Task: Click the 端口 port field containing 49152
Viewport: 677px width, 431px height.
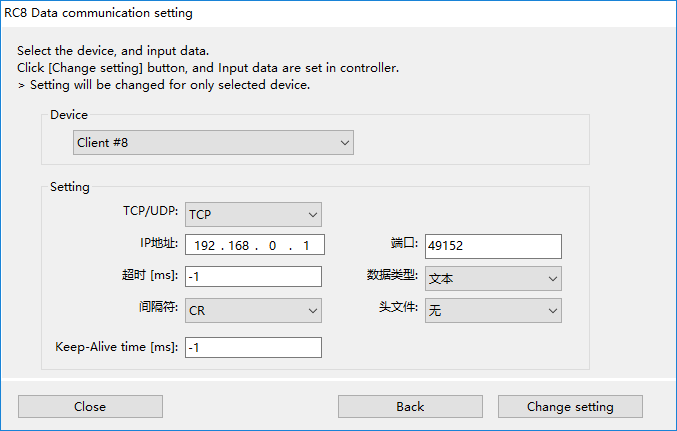Action: (x=494, y=246)
